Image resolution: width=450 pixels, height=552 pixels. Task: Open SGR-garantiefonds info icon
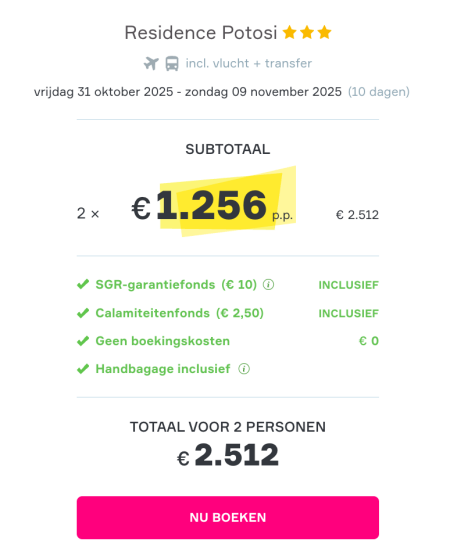click(x=268, y=284)
